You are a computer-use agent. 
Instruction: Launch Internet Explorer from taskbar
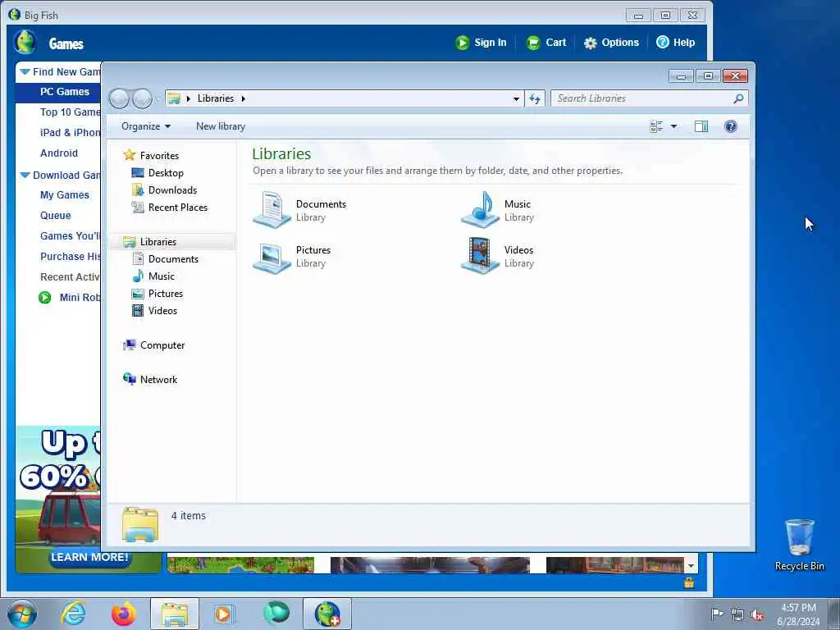[73, 614]
